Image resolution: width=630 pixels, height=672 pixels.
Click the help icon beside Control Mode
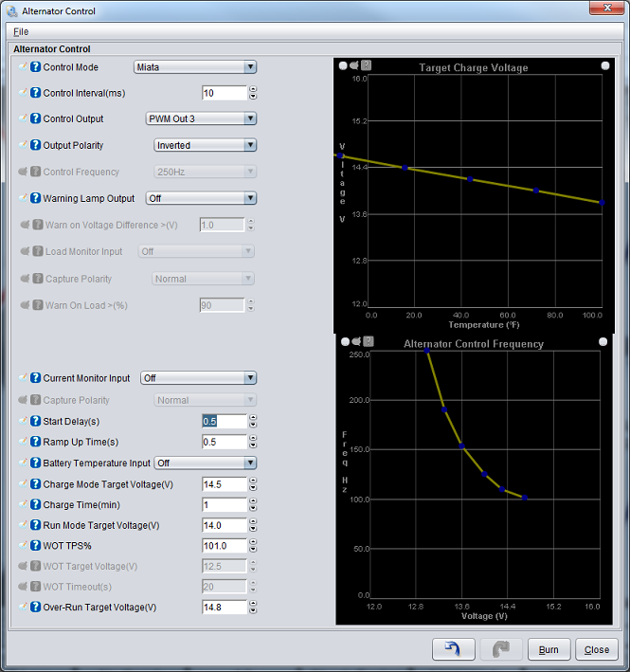(x=36, y=67)
